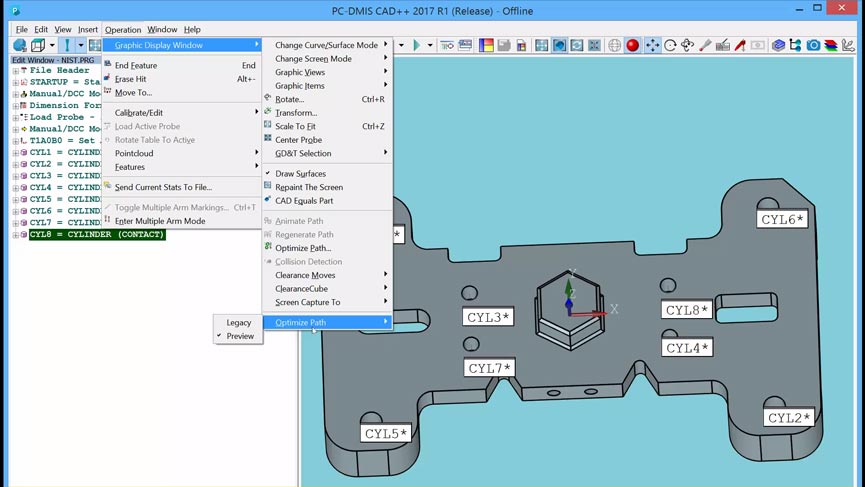
Task: Open the Window menu
Action: [162, 30]
